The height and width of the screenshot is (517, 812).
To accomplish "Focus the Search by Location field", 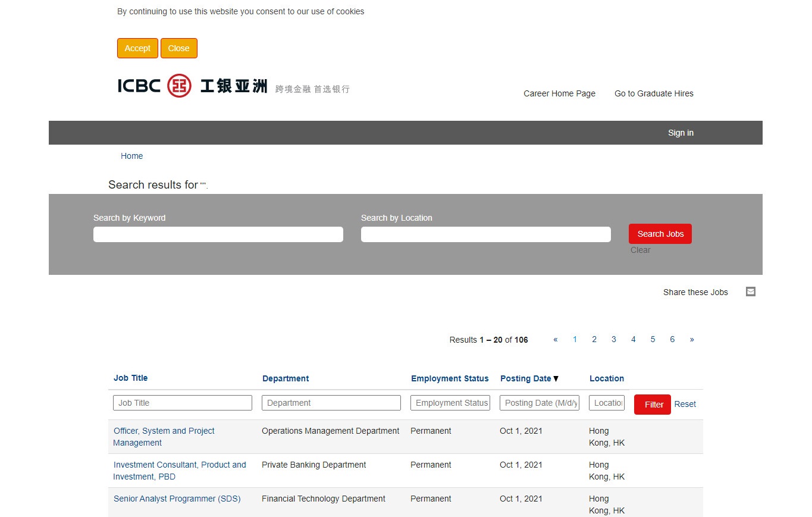I will (x=485, y=234).
